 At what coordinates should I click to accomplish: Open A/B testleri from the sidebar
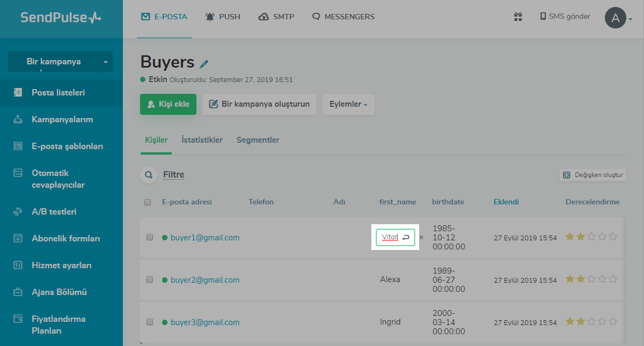click(x=54, y=212)
